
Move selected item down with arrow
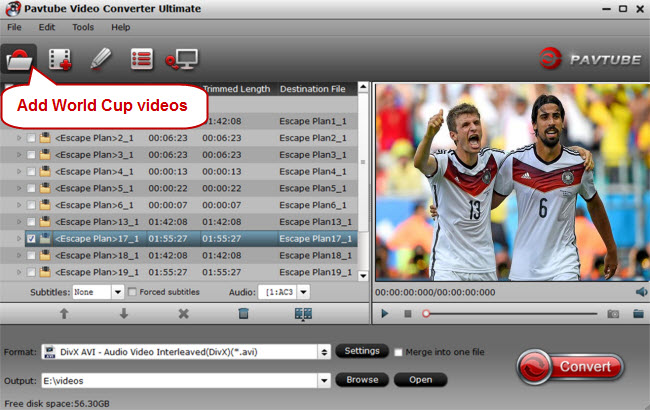(124, 314)
